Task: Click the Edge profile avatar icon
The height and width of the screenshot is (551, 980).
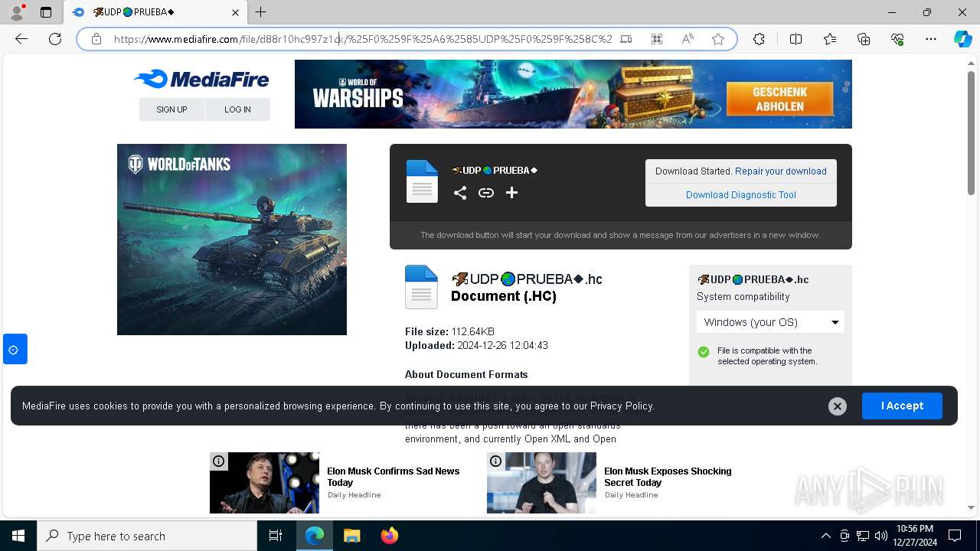Action: point(16,12)
